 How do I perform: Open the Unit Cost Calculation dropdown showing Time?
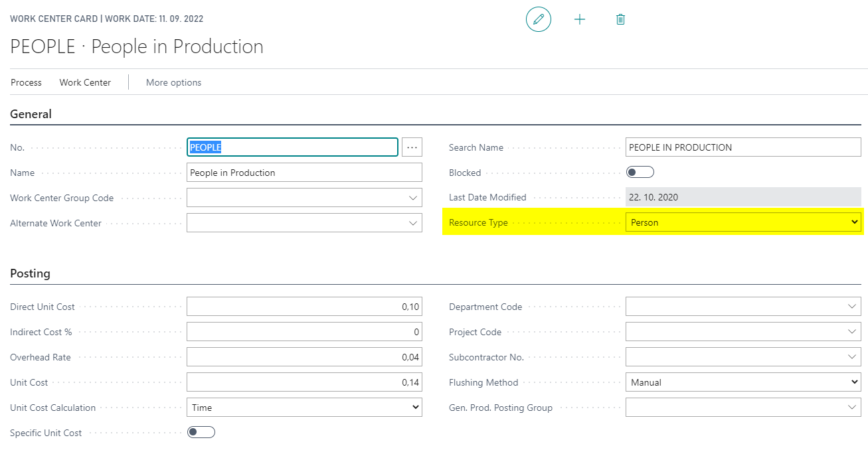[x=304, y=408]
